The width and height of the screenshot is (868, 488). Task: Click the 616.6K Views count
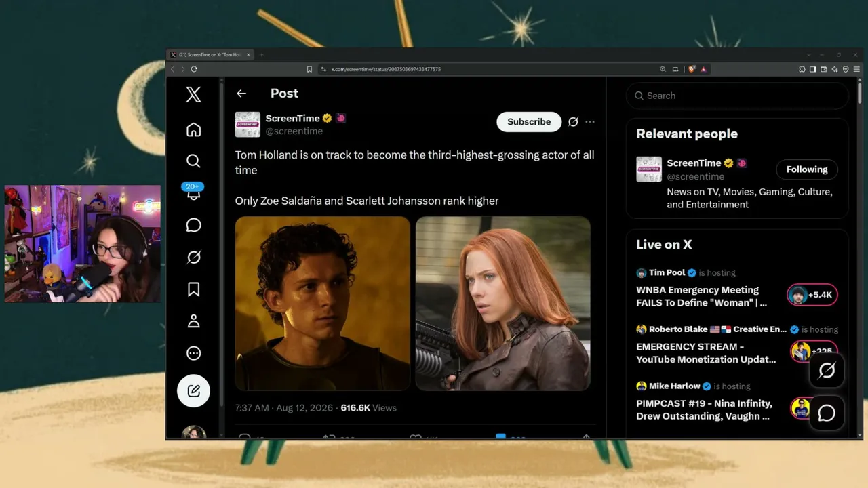click(x=368, y=408)
